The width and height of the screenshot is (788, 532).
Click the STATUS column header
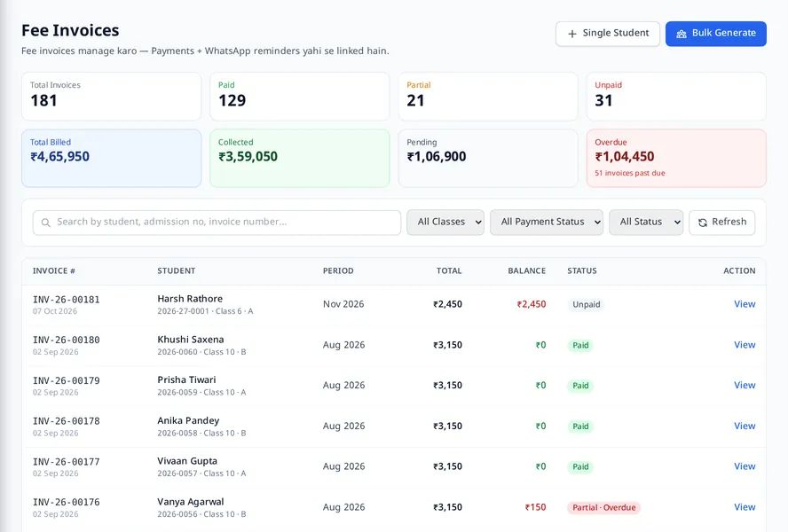582,270
